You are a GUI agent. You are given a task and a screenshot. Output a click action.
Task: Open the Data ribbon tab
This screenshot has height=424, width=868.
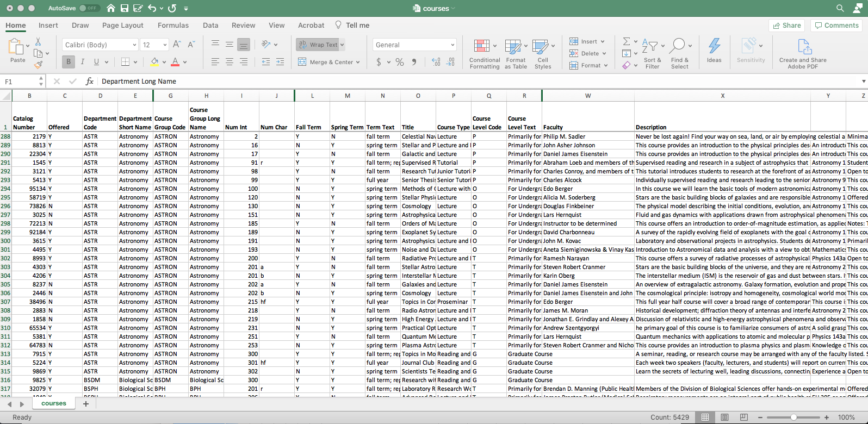coord(210,25)
